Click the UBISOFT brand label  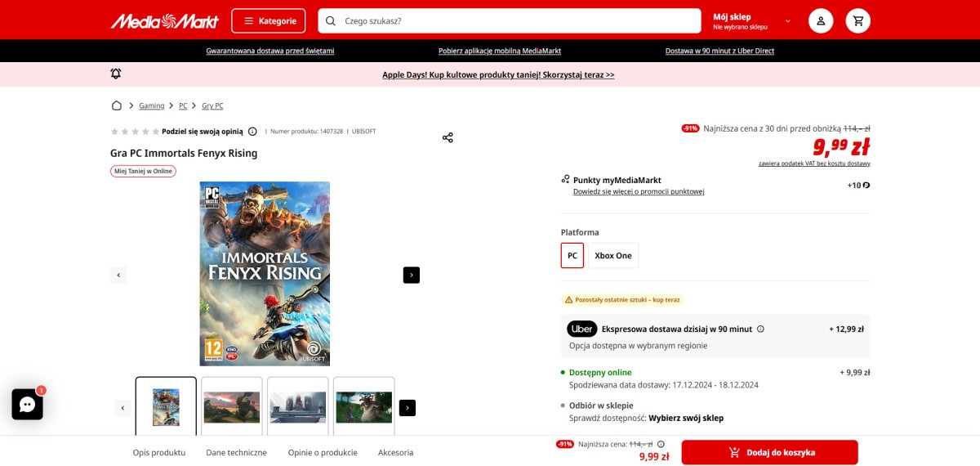[363, 131]
